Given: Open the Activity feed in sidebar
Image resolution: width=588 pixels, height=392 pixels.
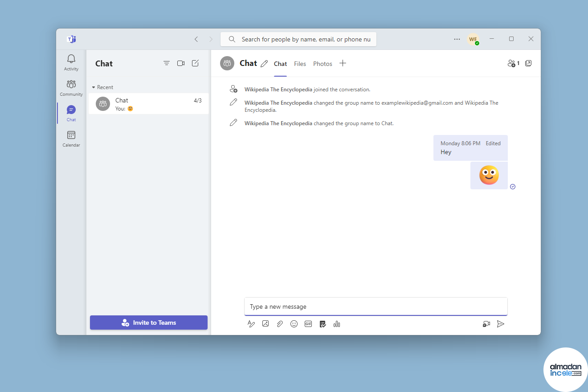Looking at the screenshot, I should pos(71,62).
